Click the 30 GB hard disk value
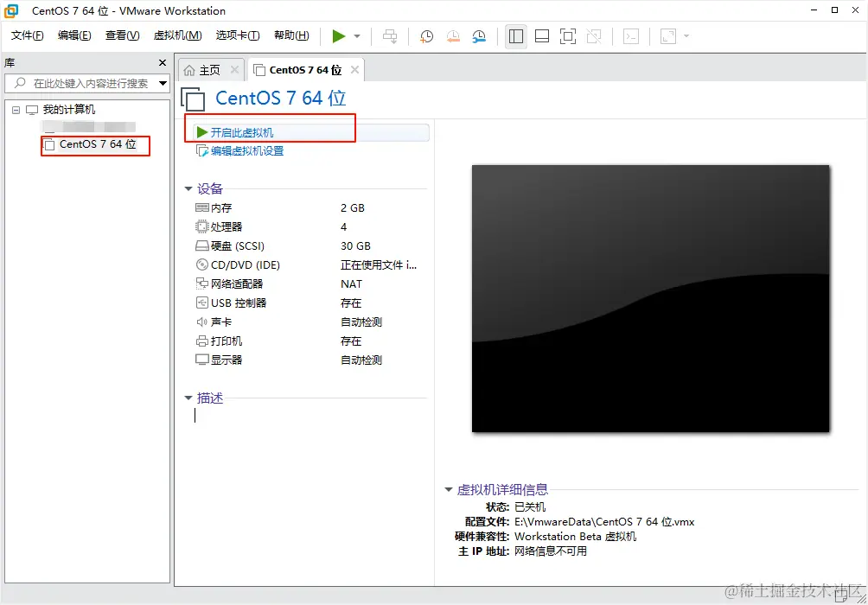This screenshot has width=868, height=605. point(355,245)
